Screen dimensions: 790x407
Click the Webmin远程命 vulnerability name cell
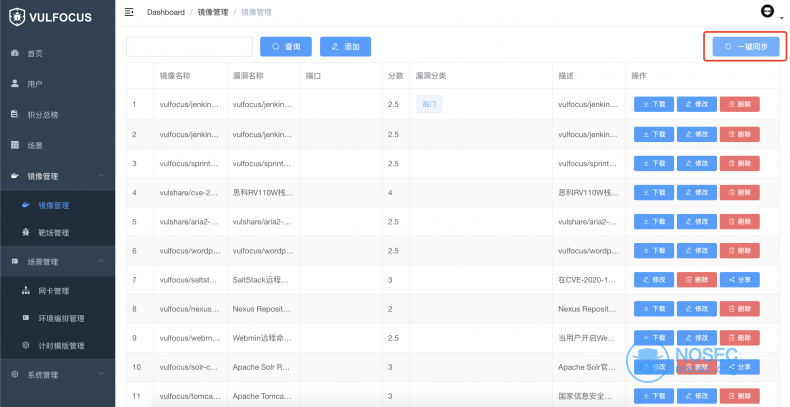(x=263, y=338)
